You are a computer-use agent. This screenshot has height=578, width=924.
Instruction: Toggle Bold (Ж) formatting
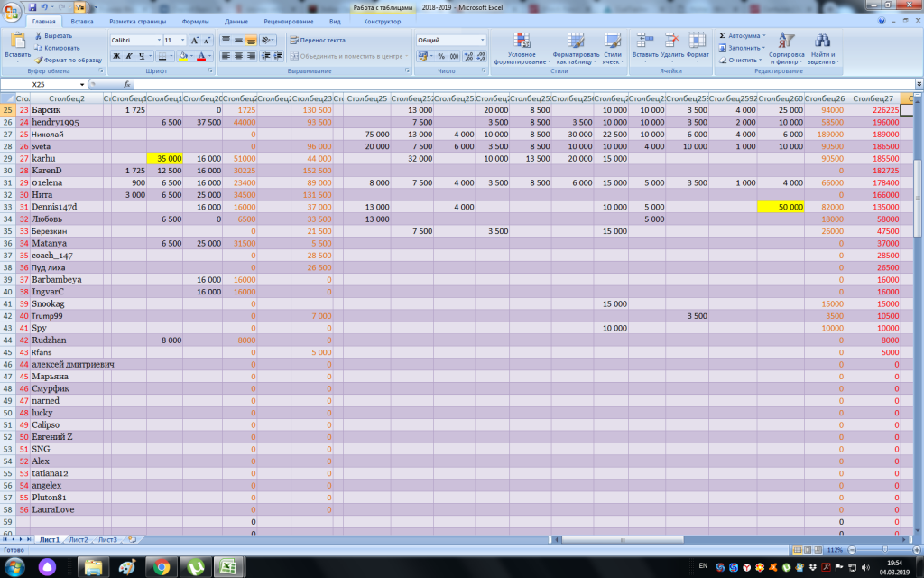[116, 56]
